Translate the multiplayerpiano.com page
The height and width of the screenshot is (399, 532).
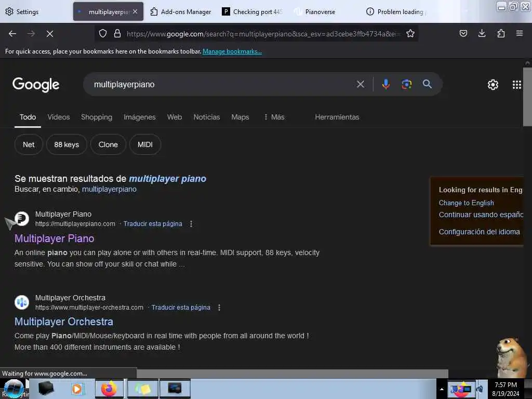(x=153, y=224)
